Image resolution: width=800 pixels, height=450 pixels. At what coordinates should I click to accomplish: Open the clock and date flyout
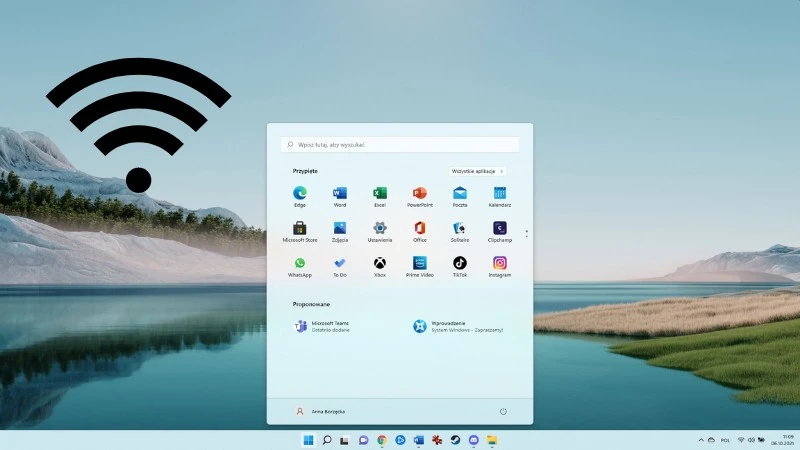click(x=785, y=440)
